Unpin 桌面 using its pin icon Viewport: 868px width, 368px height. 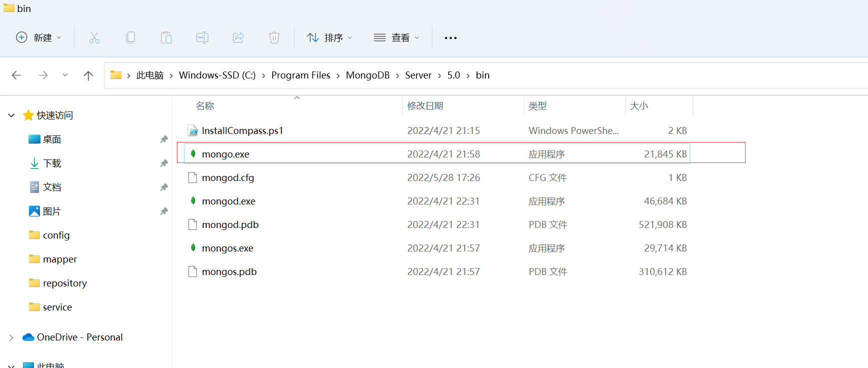(164, 139)
